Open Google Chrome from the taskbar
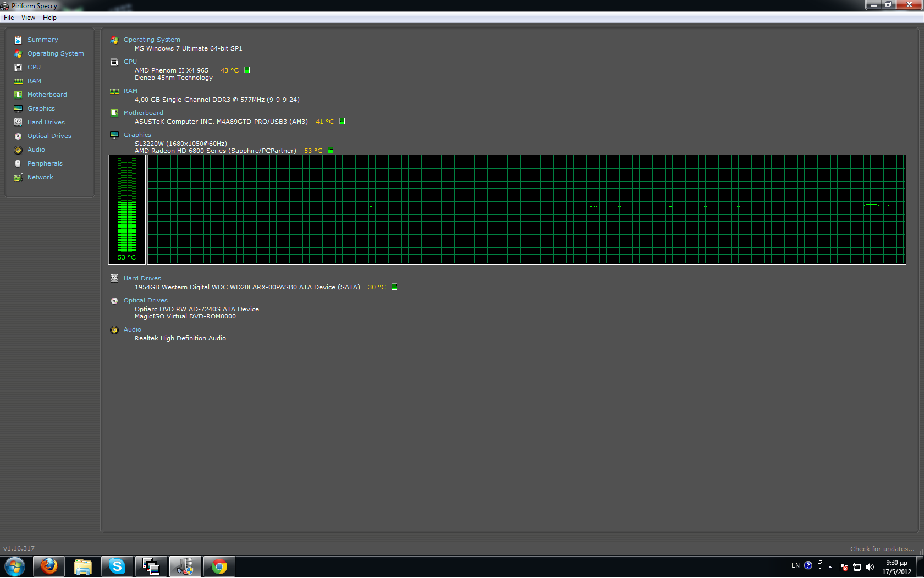This screenshot has height=578, width=924. (x=219, y=566)
